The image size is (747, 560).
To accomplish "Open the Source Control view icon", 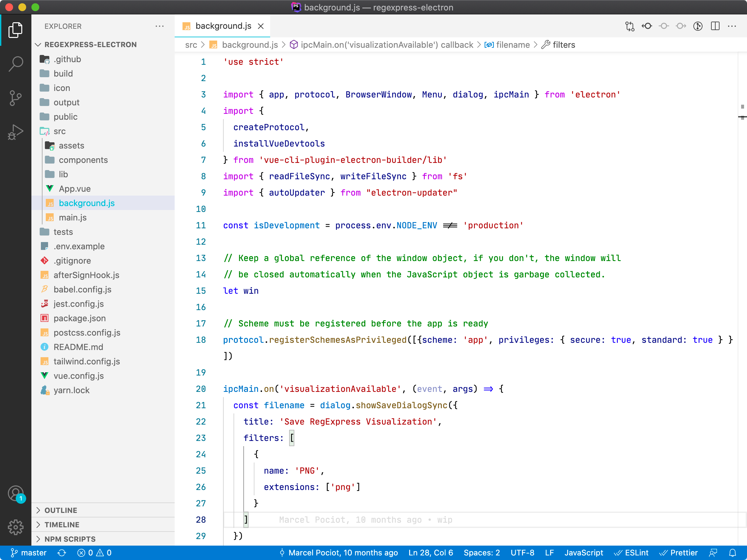I will [15, 98].
